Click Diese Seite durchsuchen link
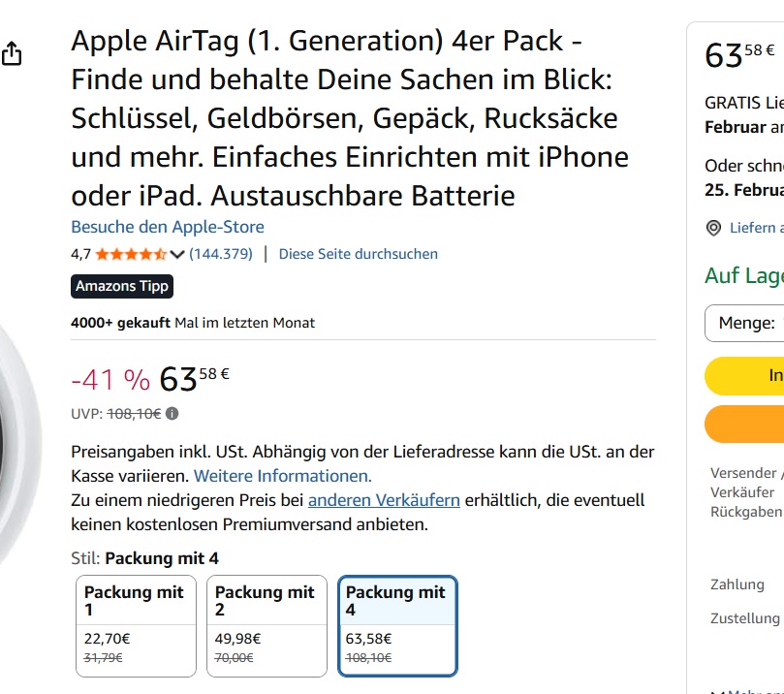This screenshot has width=784, height=694. click(x=359, y=254)
